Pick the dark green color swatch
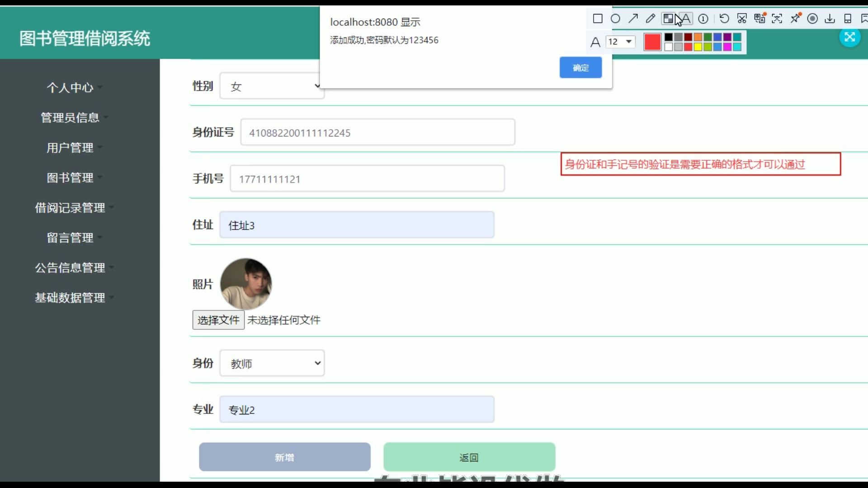The height and width of the screenshot is (488, 868). pyautogui.click(x=708, y=37)
